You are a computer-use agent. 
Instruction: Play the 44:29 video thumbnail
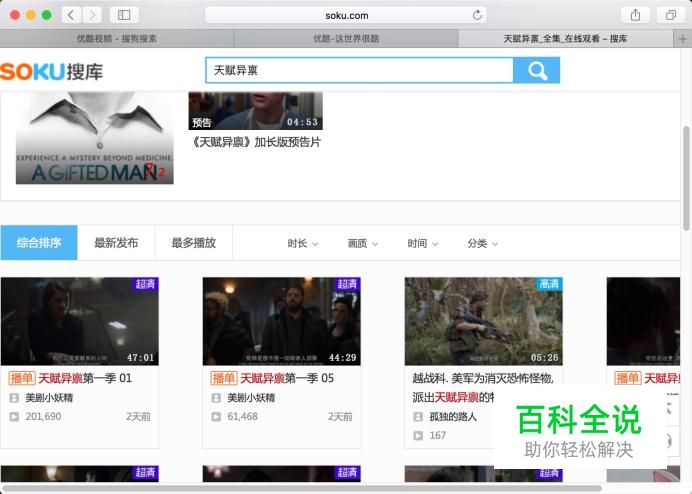tap(282, 321)
